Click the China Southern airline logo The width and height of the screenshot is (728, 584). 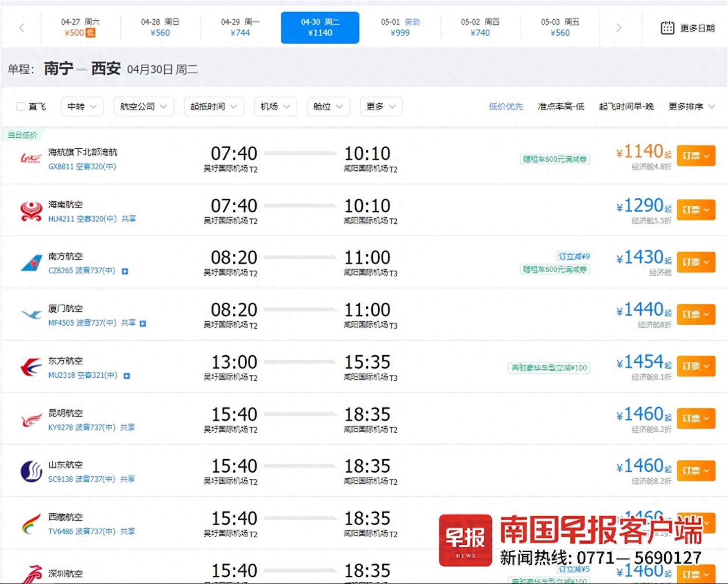pos(31,263)
